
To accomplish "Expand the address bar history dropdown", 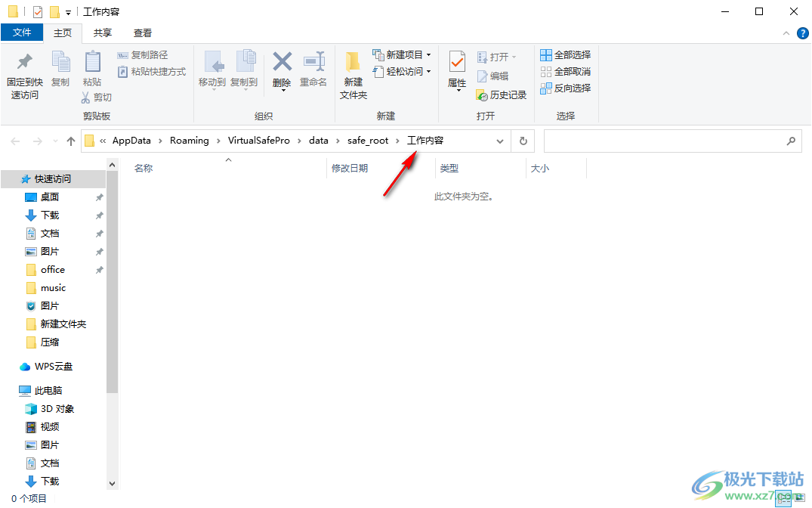I will pyautogui.click(x=500, y=141).
